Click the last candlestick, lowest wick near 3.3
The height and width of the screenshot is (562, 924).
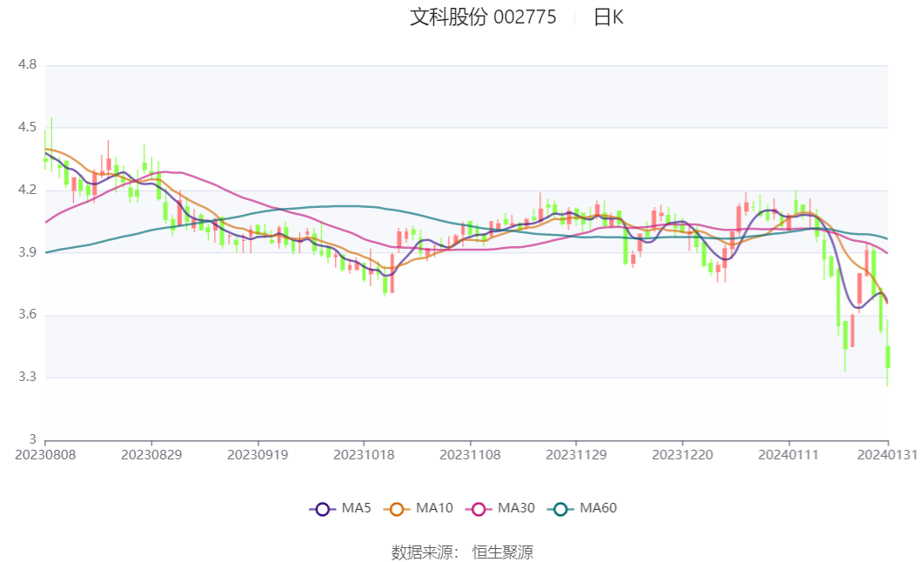pos(887,357)
